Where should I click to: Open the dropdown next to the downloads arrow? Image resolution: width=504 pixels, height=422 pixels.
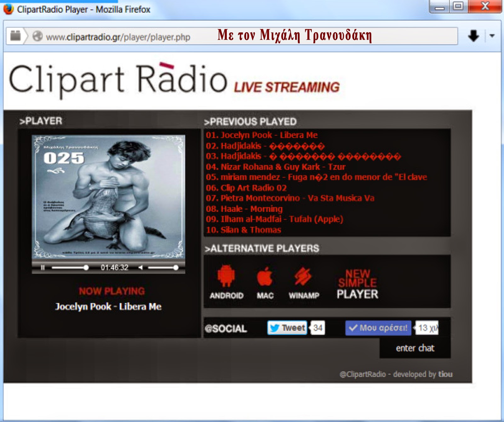pyautogui.click(x=492, y=36)
